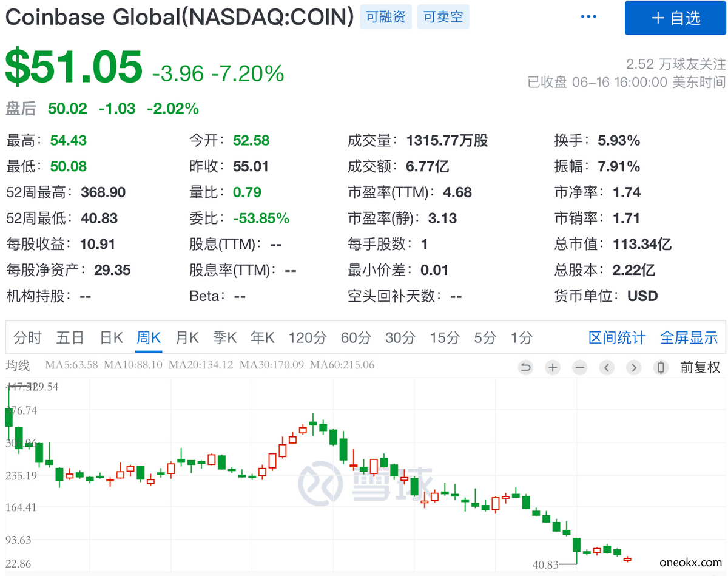Image resolution: width=728 pixels, height=576 pixels.
Task: Click the 52周最高 value 368.90
Action: [x=104, y=192]
